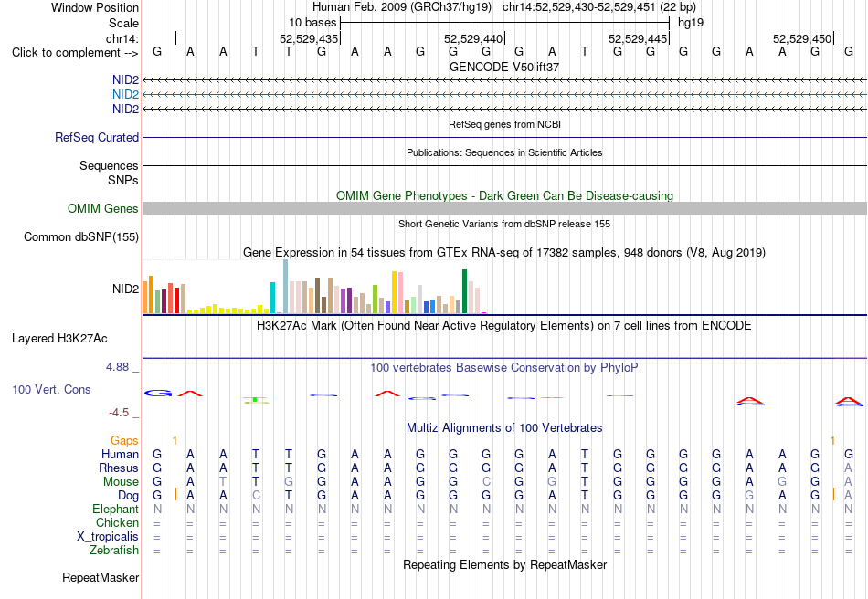
Task: Click the Multiz Alignments of 100 Vertebrates title
Action: click(504, 428)
